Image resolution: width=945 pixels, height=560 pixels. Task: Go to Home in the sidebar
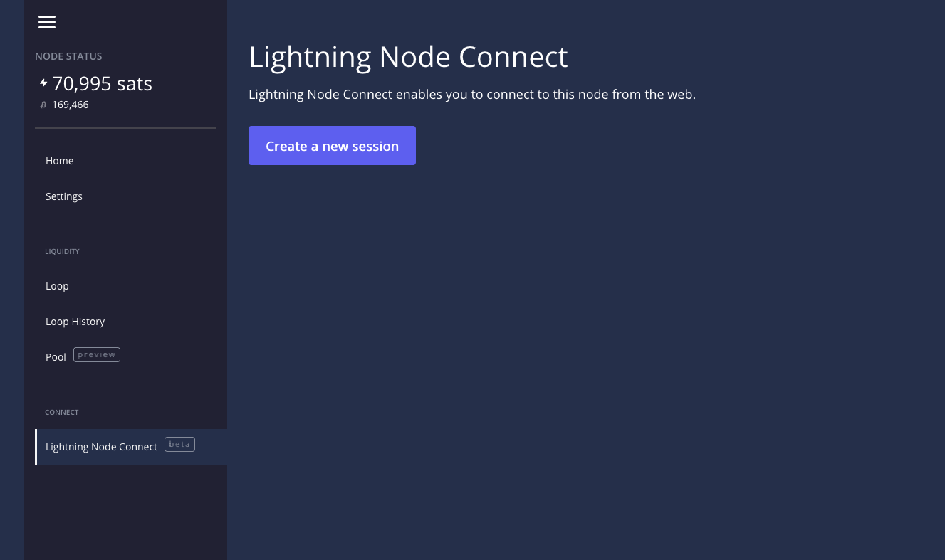60,161
